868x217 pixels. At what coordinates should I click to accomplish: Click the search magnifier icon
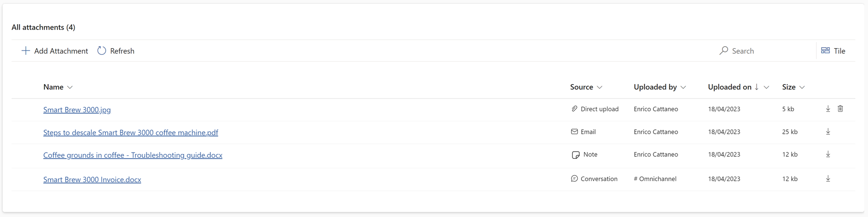[724, 51]
